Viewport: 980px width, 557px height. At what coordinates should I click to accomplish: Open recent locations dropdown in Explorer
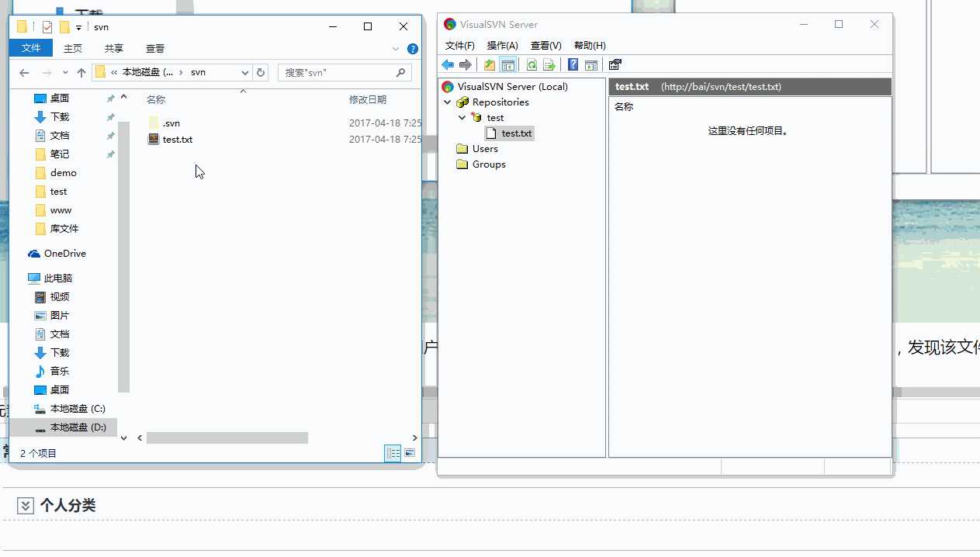[x=64, y=73]
